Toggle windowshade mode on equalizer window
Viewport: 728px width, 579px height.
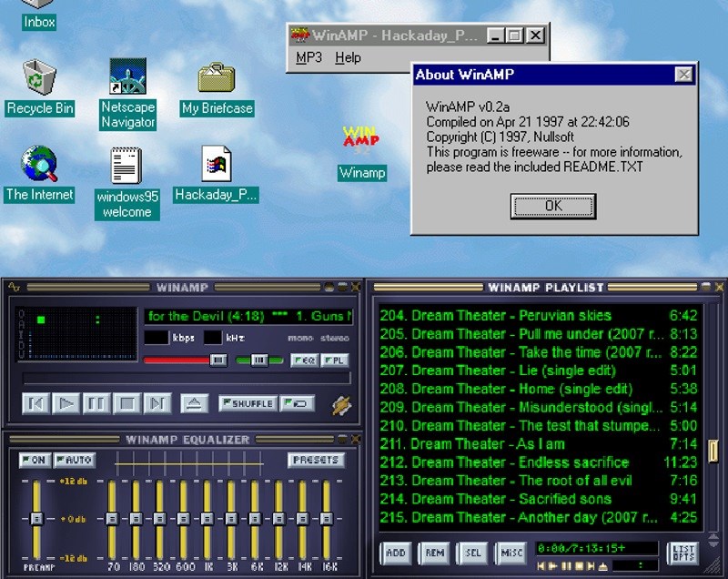[x=342, y=439]
